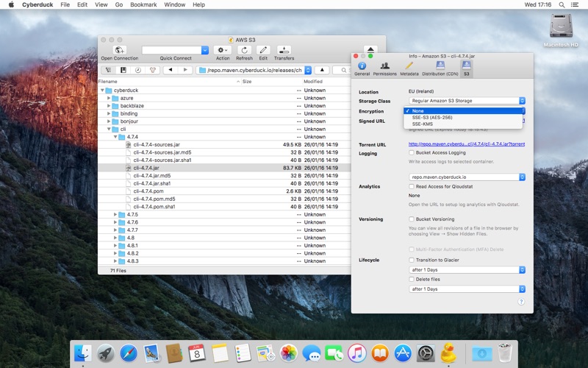This screenshot has height=368, width=588.
Task: Expand the azure folder
Action: click(x=109, y=98)
